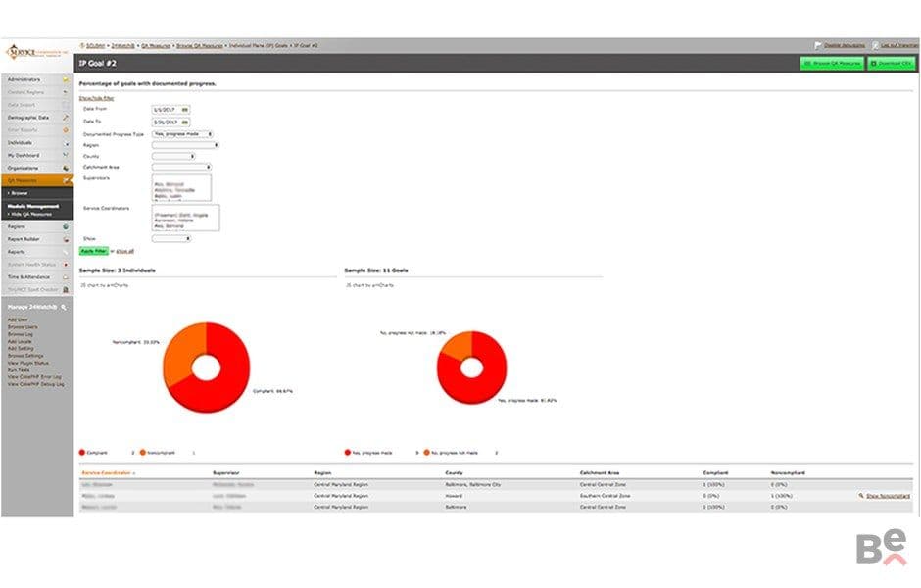Open the QA Measures sidebar menu
Screen dimensions: 921x588
pos(37,180)
